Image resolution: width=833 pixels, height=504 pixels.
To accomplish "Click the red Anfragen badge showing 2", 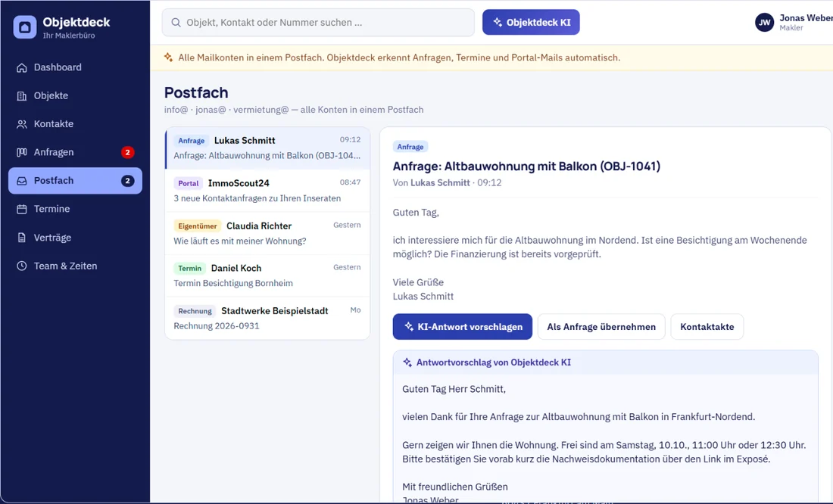I will 127,152.
